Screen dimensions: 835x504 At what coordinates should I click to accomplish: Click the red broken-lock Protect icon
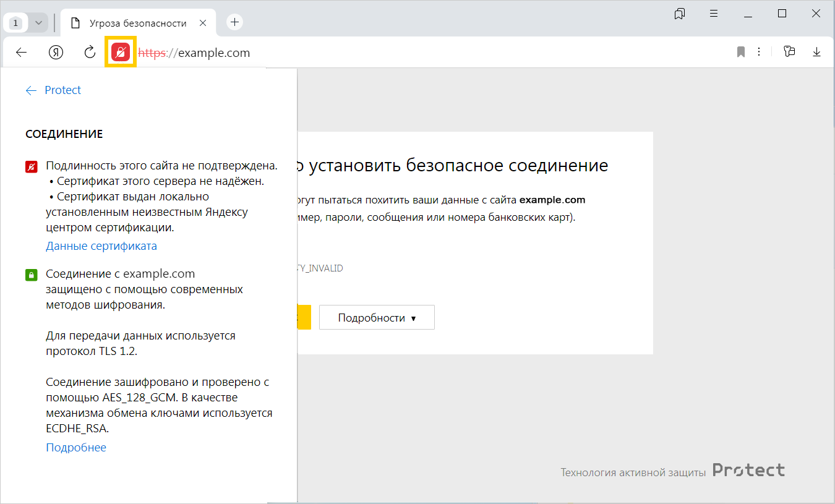pyautogui.click(x=121, y=53)
